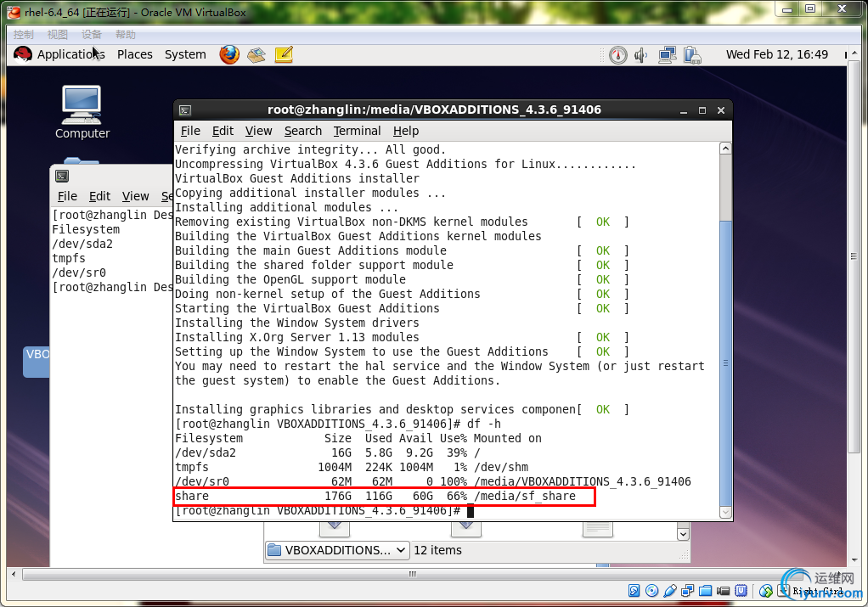This screenshot has width=868, height=607.
Task: Click the network connection tray icon
Action: coord(667,55)
